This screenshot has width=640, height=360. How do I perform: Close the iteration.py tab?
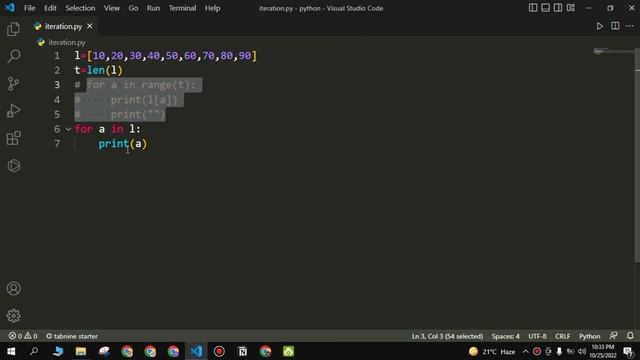[x=90, y=26]
